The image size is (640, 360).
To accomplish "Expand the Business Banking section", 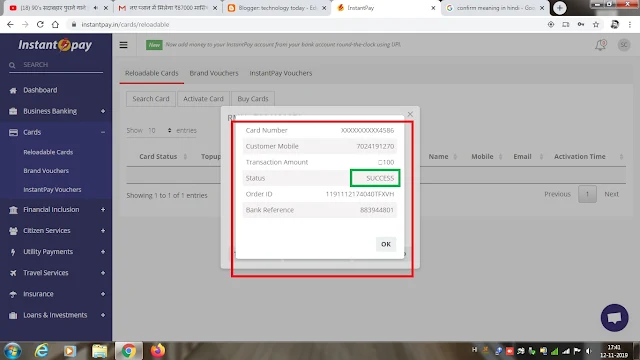I will (103, 111).
